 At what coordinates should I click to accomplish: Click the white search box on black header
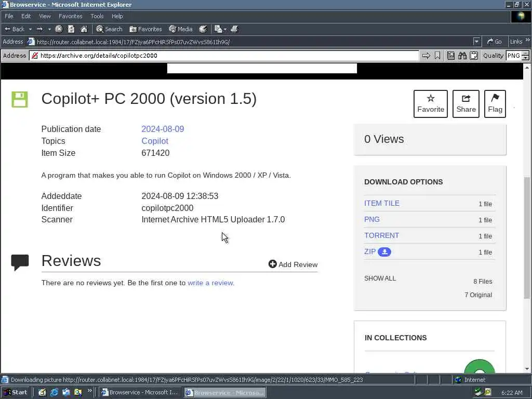(262, 68)
